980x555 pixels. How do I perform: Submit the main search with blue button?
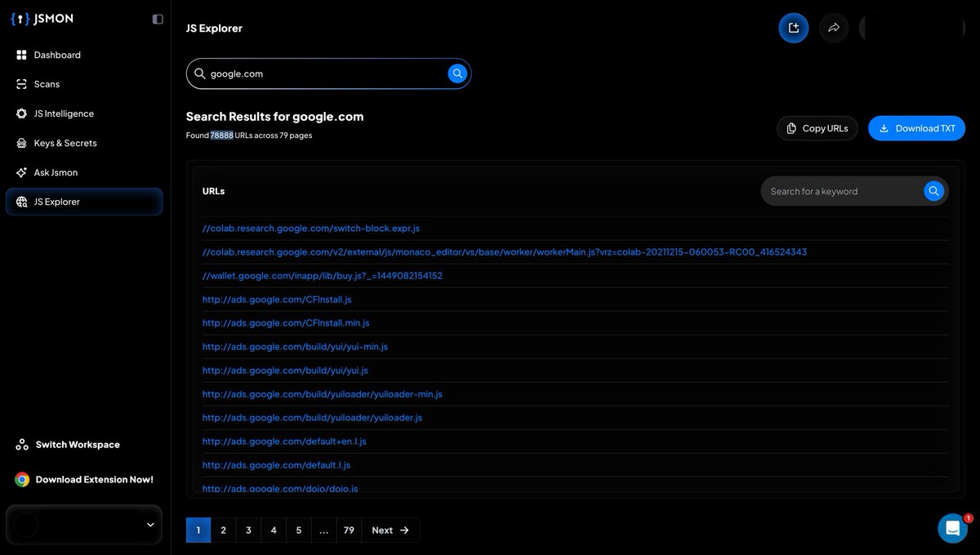tap(457, 73)
